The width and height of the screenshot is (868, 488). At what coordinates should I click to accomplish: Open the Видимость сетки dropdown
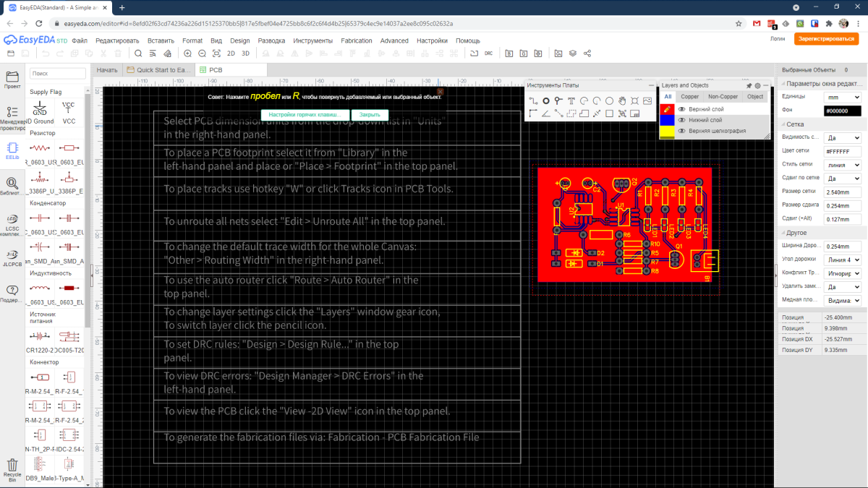(x=843, y=137)
